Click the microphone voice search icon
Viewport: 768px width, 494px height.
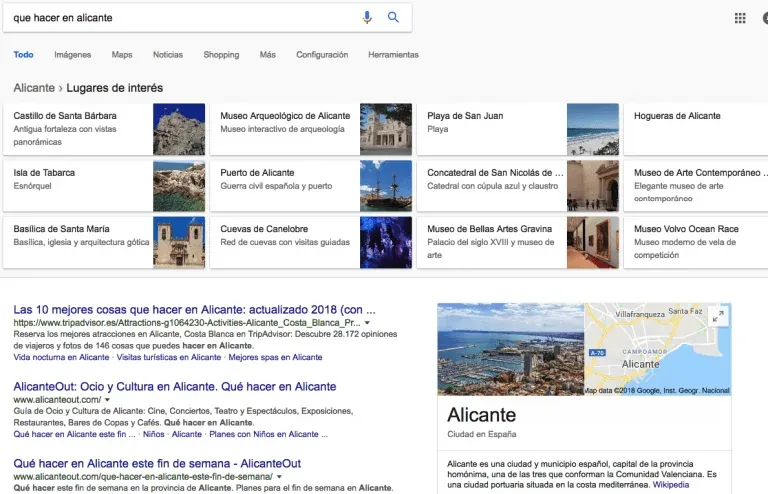[367, 18]
